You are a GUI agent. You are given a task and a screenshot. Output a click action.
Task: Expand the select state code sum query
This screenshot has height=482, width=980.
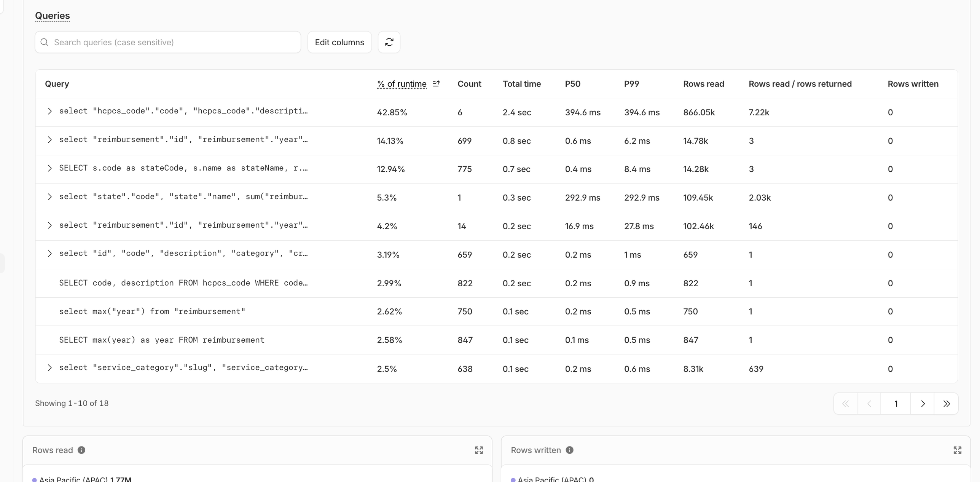pyautogui.click(x=49, y=197)
